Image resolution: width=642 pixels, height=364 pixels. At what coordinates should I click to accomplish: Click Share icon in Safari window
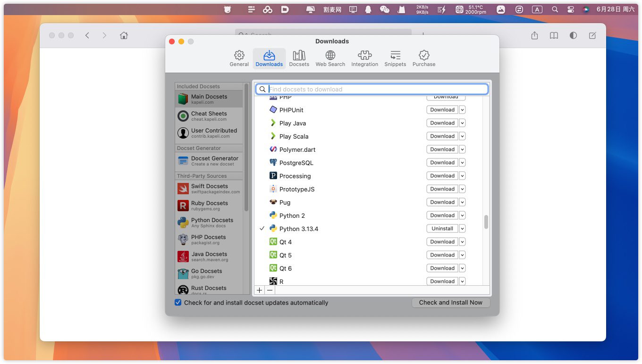pyautogui.click(x=534, y=35)
